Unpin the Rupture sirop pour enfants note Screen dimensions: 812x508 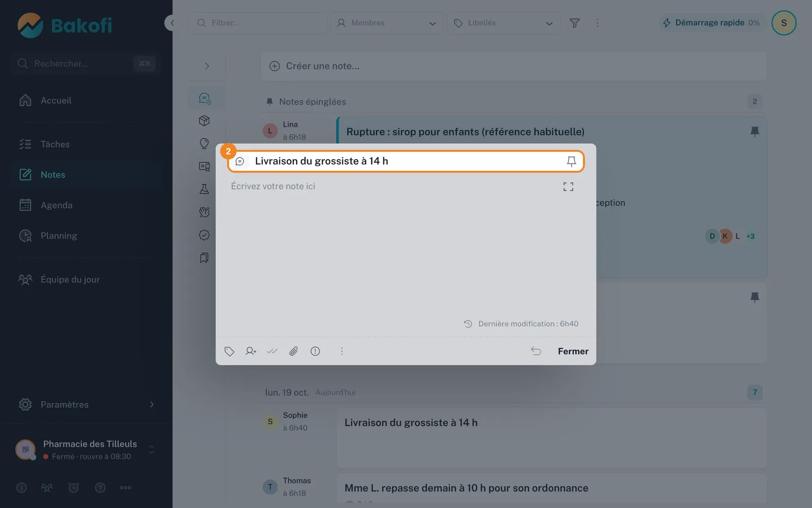(755, 132)
